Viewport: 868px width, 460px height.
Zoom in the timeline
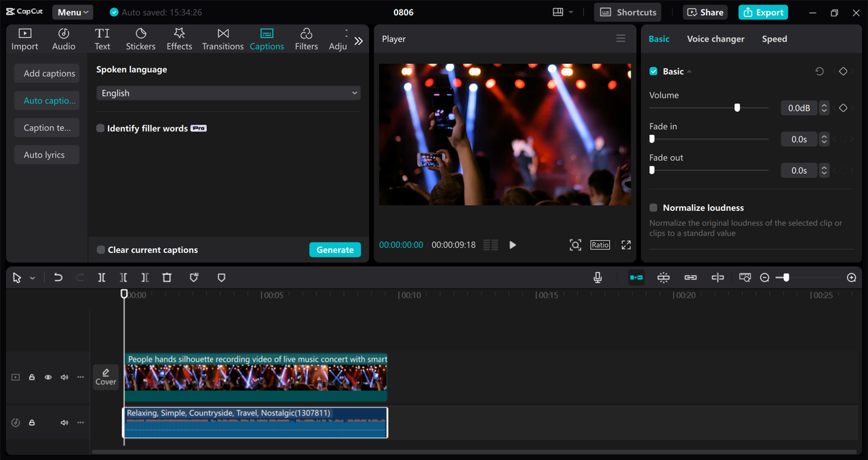tap(852, 277)
